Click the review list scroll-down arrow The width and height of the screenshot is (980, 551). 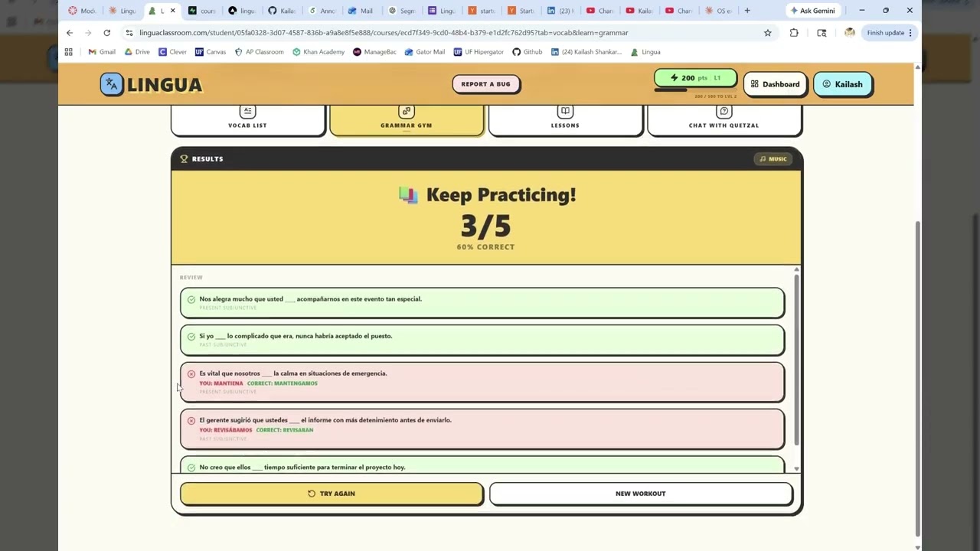click(x=796, y=468)
